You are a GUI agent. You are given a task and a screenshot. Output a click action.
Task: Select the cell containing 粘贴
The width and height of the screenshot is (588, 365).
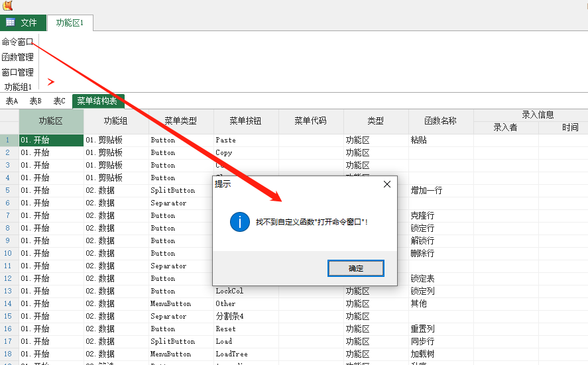click(x=440, y=140)
